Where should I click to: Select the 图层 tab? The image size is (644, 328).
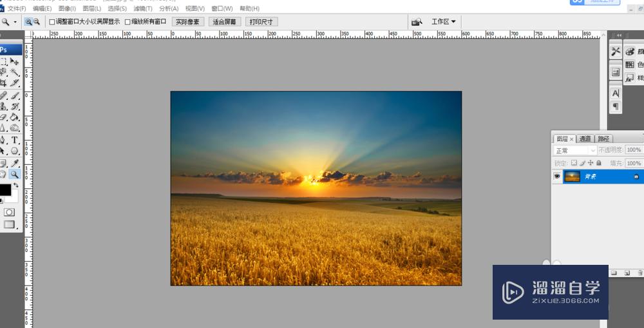564,139
